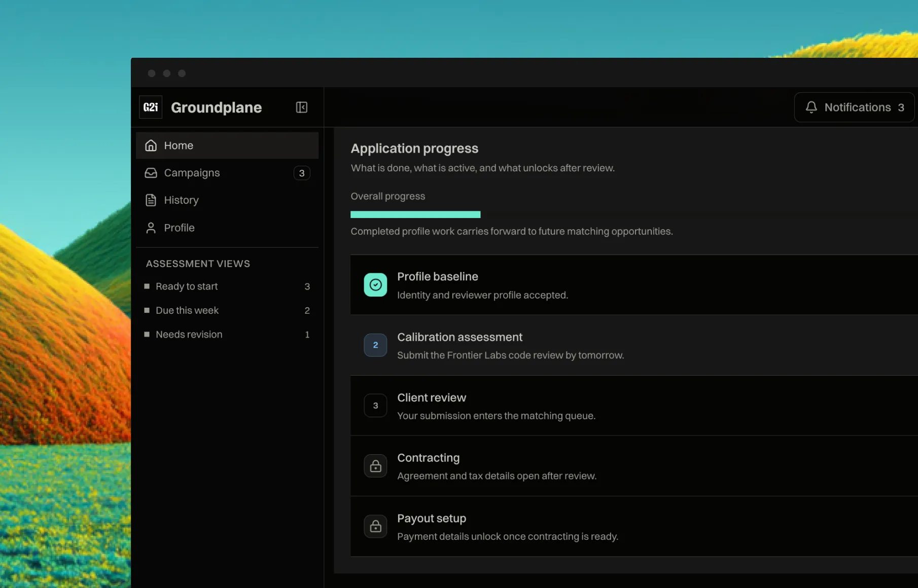
Task: Click the overall progress bar
Action: pos(634,214)
